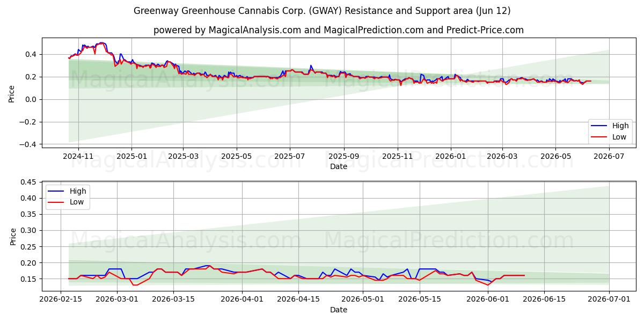Viewport: 644px width, 322px height.
Task: Click the 2025-09 date tick label
Action: point(343,156)
